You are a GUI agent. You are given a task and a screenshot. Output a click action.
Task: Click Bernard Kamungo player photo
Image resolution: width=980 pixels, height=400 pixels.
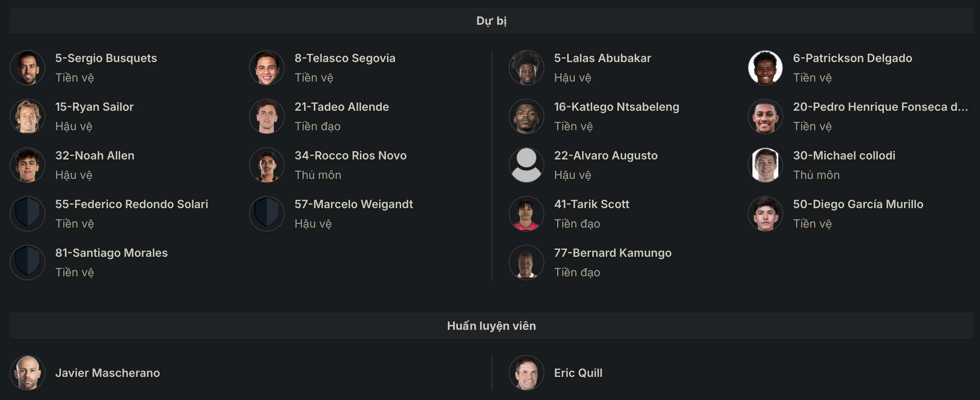click(527, 262)
